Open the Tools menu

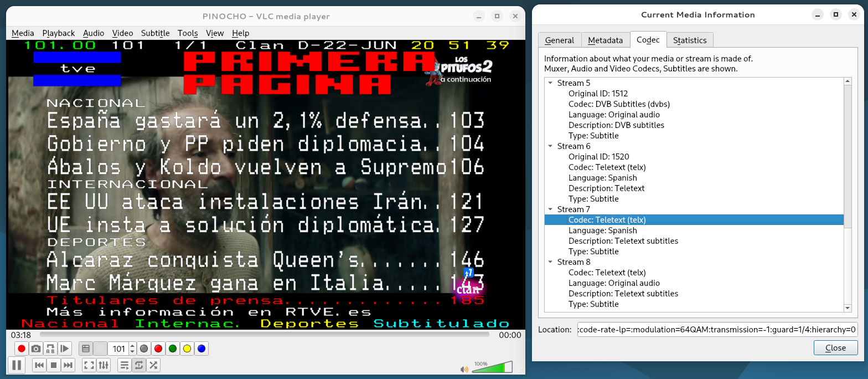coord(188,33)
